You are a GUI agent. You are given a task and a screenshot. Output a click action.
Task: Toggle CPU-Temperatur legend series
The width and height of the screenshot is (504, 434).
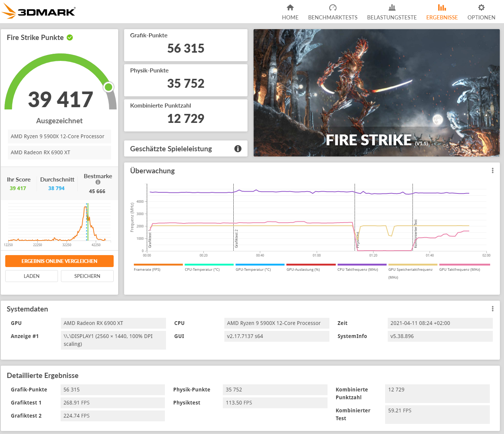209,267
